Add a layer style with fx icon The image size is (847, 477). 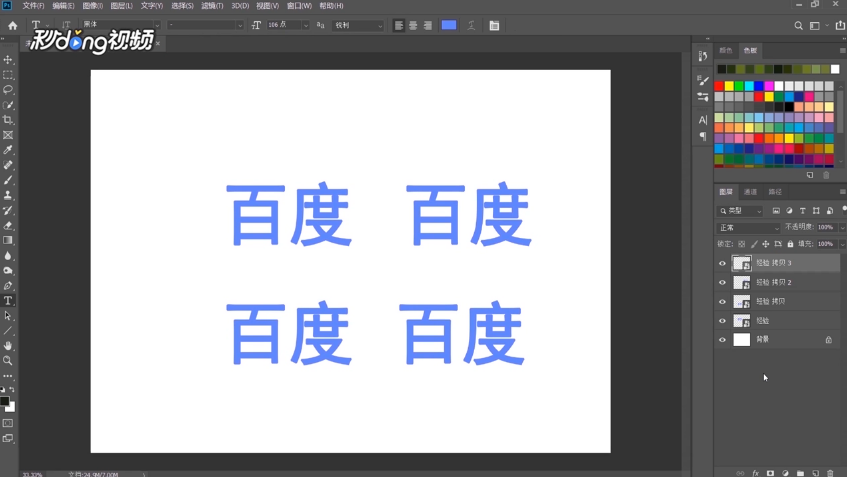tap(756, 473)
